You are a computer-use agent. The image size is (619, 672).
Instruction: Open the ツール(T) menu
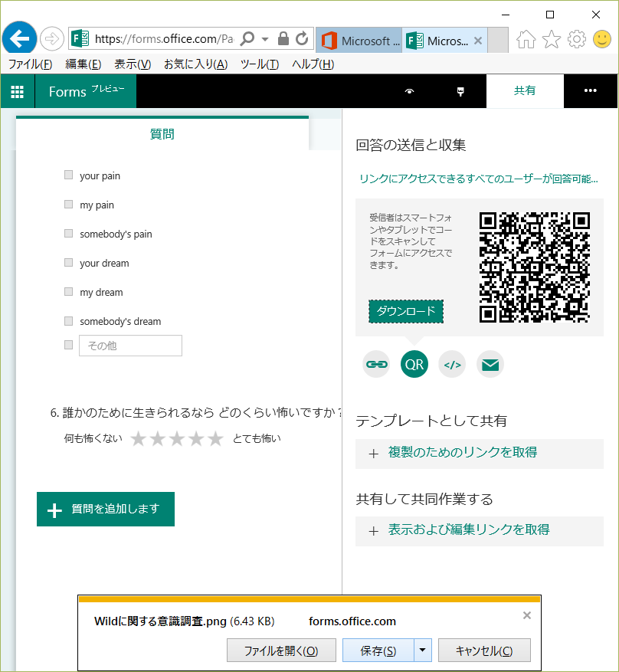pos(260,64)
